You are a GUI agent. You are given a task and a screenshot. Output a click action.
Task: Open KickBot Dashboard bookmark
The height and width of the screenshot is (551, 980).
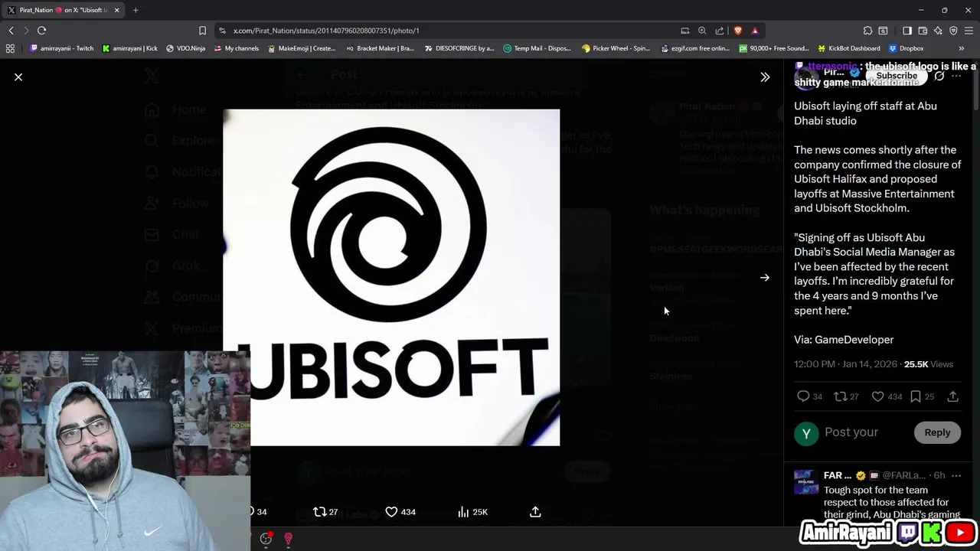[x=848, y=48]
